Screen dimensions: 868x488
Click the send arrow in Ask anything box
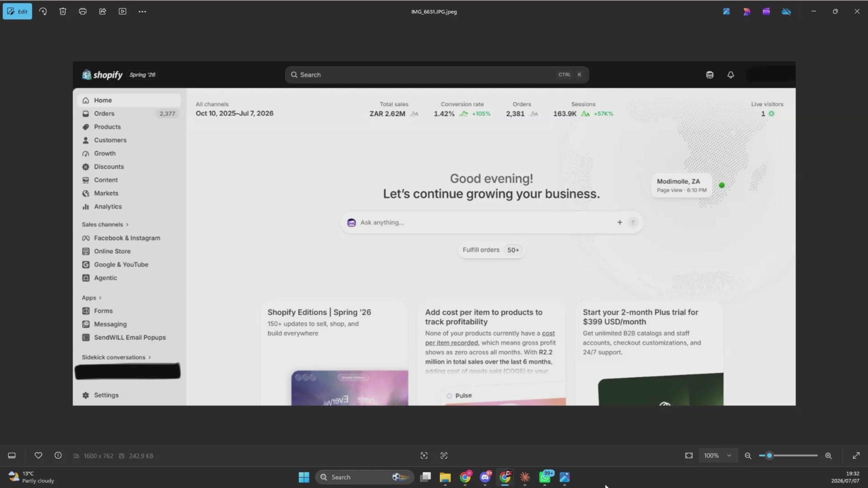coord(633,222)
